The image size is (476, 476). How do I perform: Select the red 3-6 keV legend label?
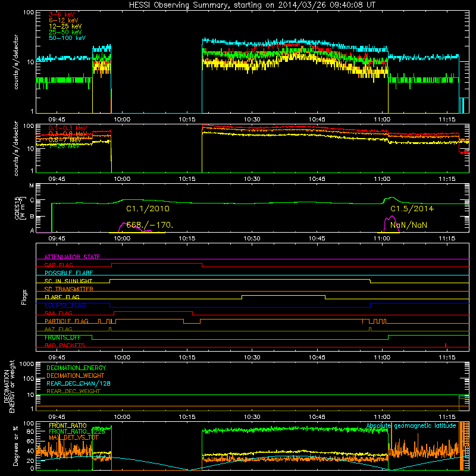pyautogui.click(x=62, y=14)
